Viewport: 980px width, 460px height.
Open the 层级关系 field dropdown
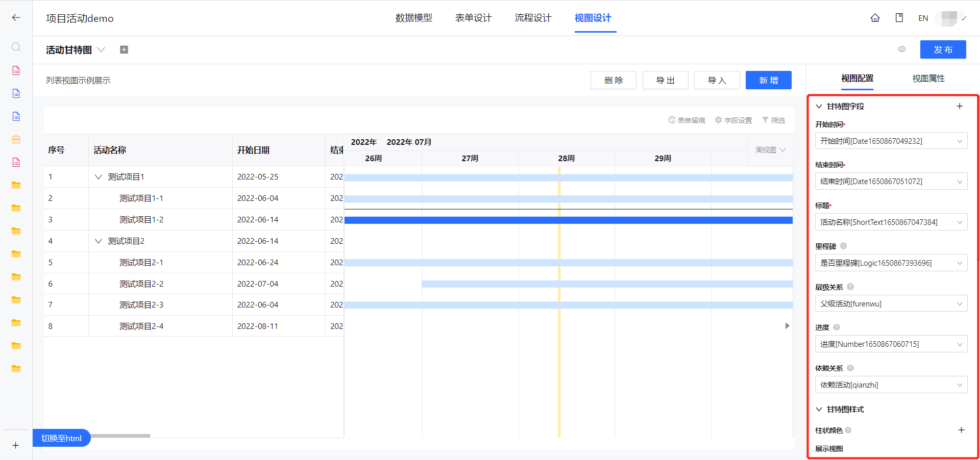pyautogui.click(x=891, y=303)
